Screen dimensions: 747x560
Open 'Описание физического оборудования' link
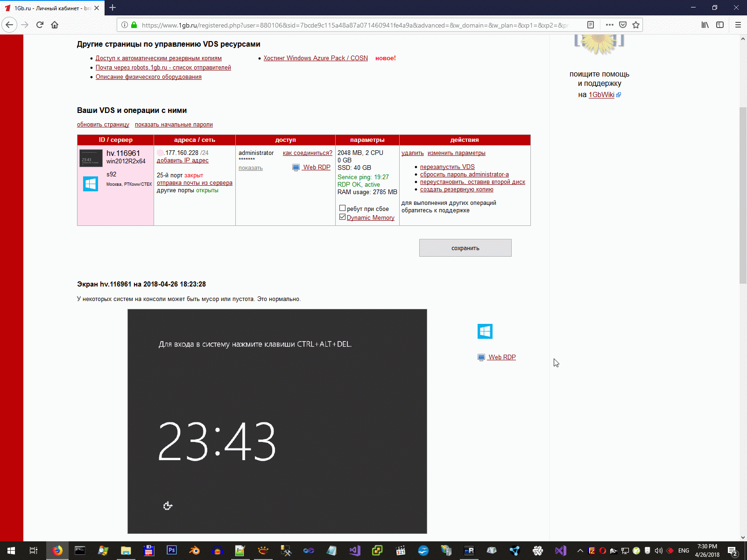pos(148,77)
